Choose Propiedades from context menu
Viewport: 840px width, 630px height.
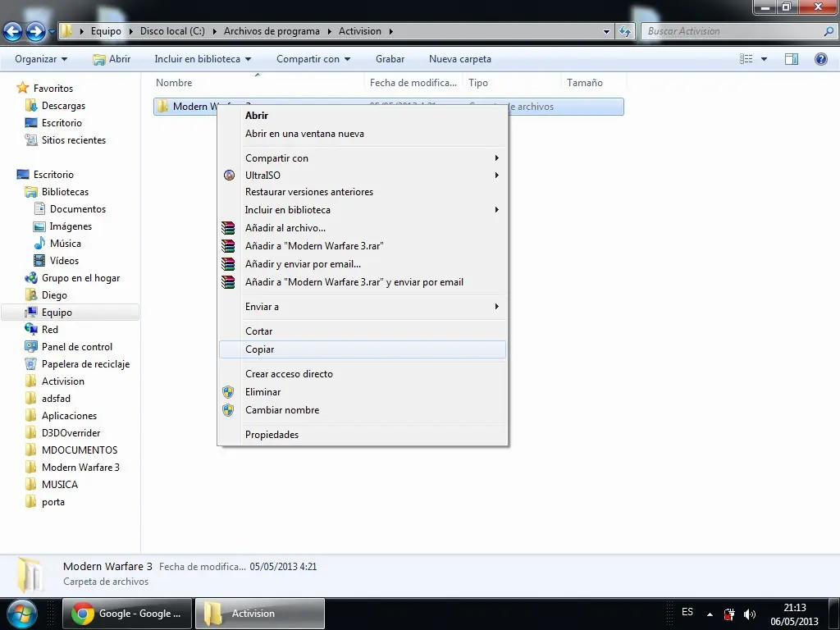[362, 435]
